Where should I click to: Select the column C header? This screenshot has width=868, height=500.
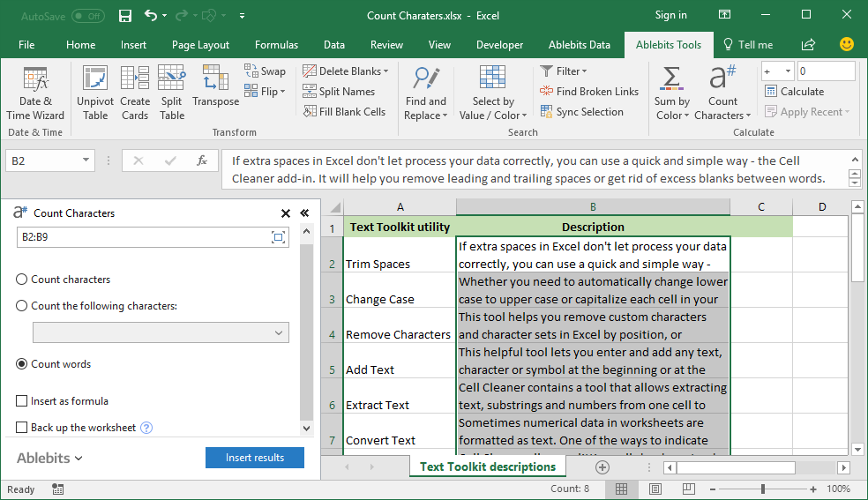pyautogui.click(x=761, y=207)
